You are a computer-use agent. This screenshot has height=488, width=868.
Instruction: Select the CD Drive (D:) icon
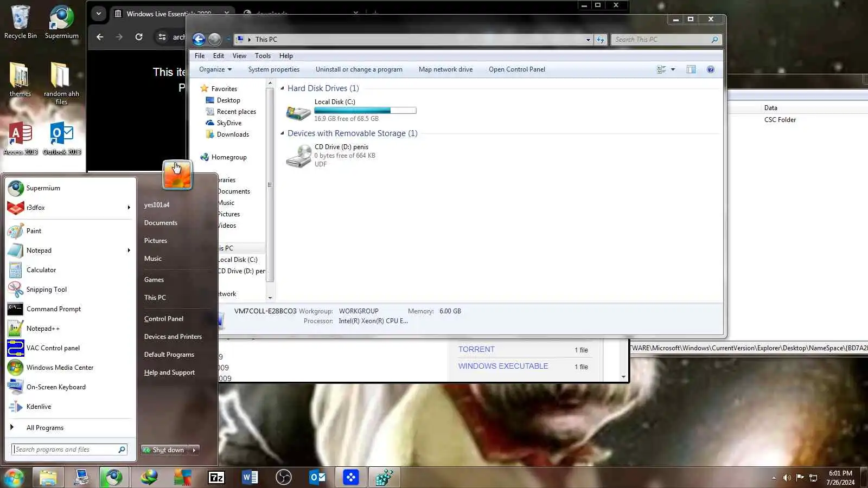coord(298,156)
